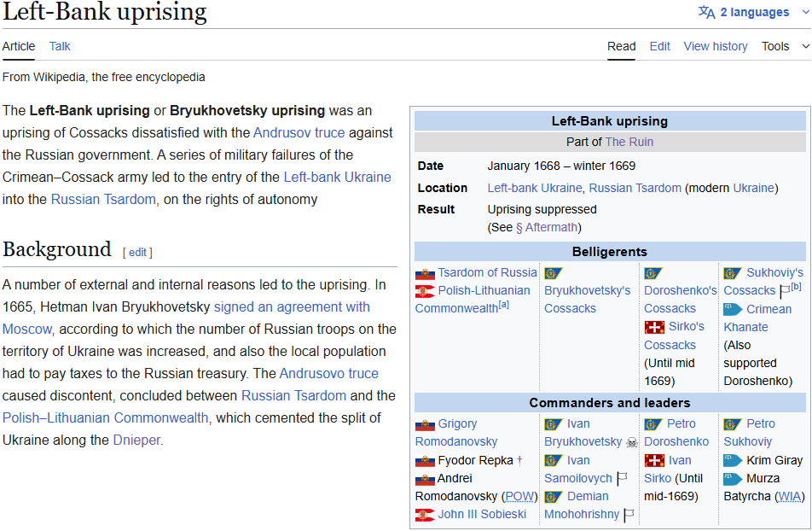Switch to the Talk tab
Image resolution: width=812 pixels, height=531 pixels.
pyautogui.click(x=60, y=46)
